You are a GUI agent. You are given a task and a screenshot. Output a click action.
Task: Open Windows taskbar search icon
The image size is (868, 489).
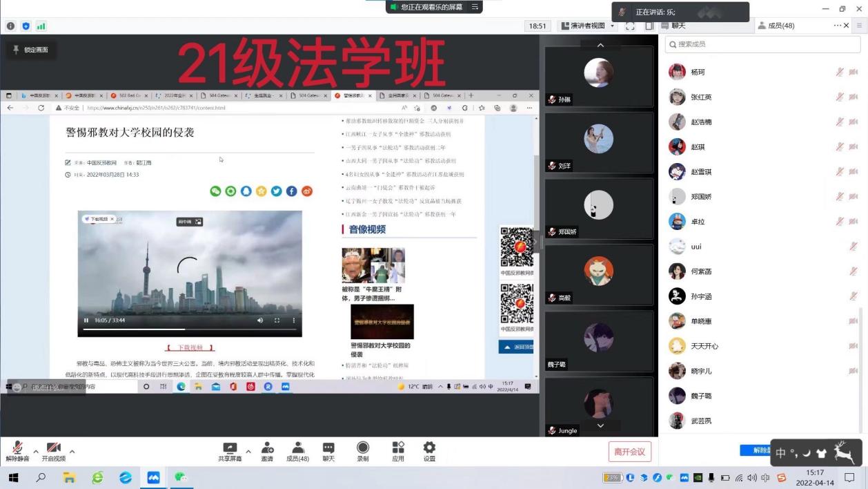pyautogui.click(x=41, y=477)
